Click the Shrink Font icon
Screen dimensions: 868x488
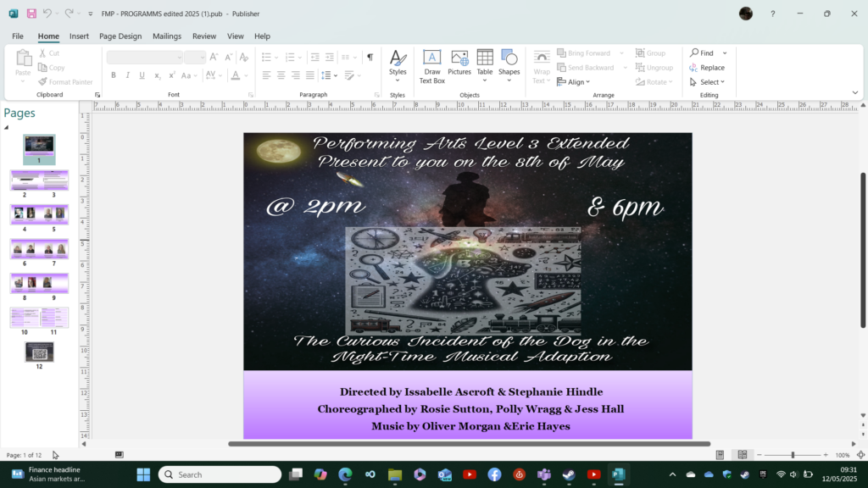coord(228,57)
